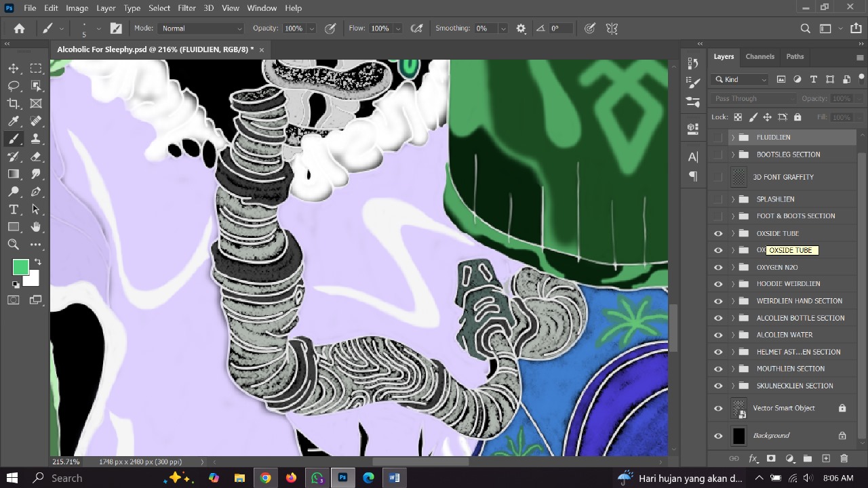This screenshot has width=868, height=488.
Task: Select the Clone Stamp tool
Action: tap(35, 139)
